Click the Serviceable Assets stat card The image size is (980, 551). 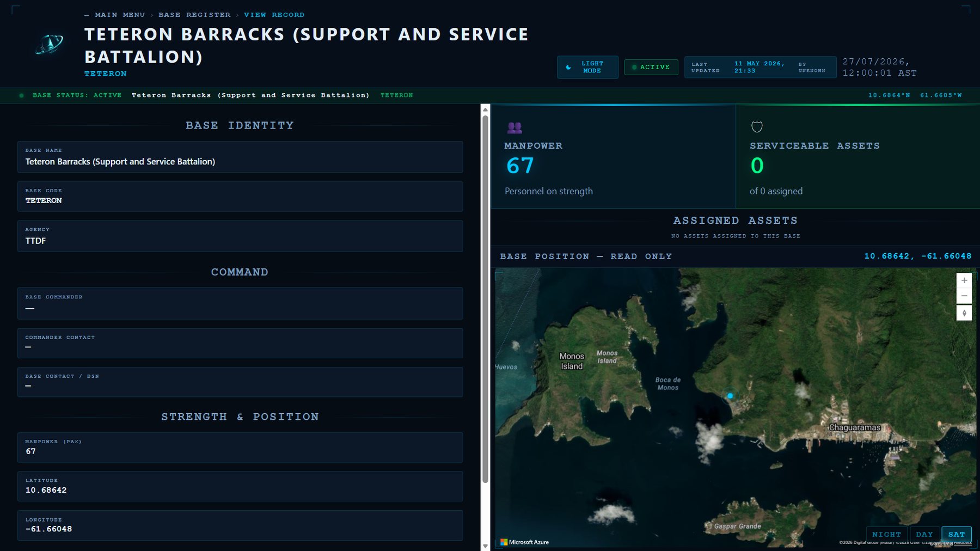(x=857, y=156)
